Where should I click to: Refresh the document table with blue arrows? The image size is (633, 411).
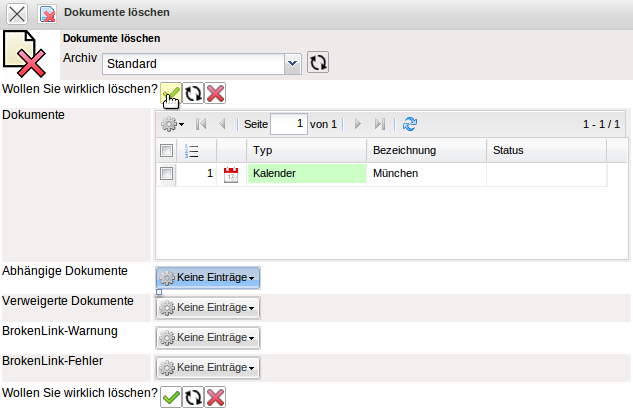(410, 124)
